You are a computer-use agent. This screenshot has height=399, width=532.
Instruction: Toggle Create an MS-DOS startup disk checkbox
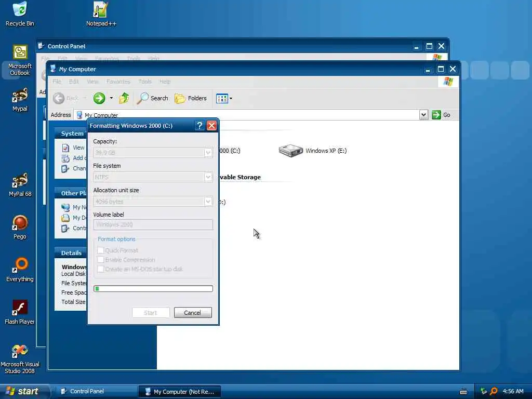[x=100, y=269]
